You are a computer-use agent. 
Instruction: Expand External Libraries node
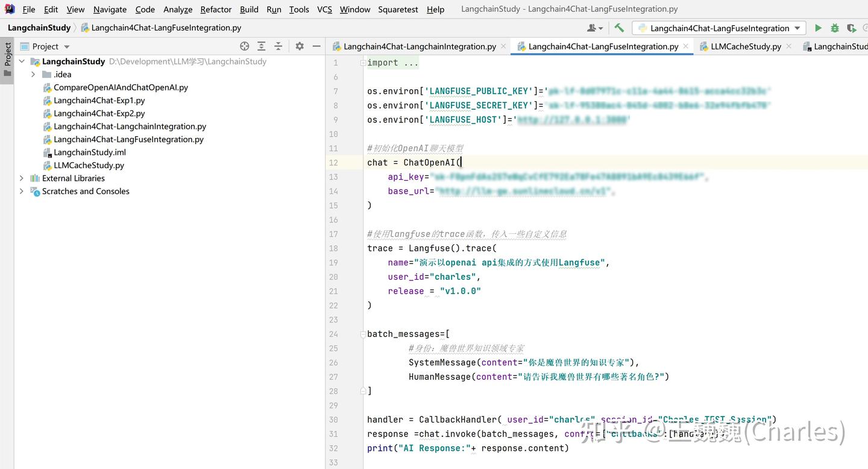[22, 178]
